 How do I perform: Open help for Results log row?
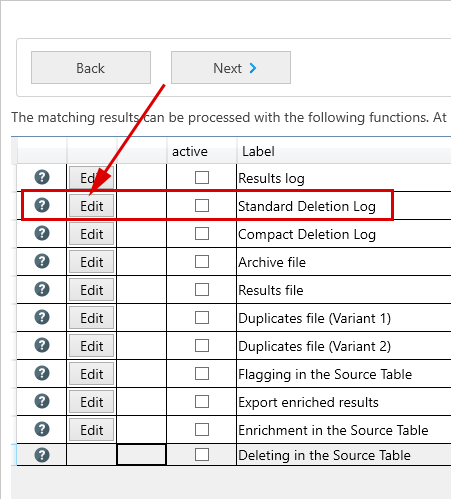[42, 177]
